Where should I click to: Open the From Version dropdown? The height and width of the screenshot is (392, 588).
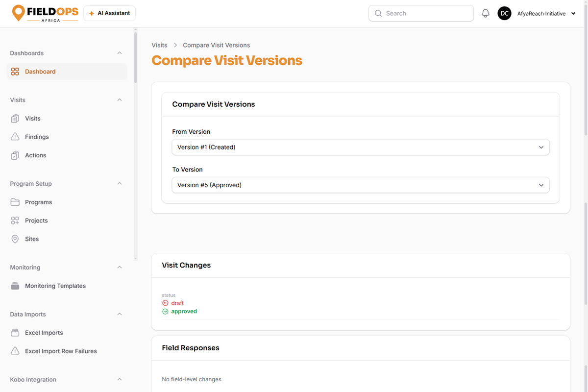pyautogui.click(x=361, y=147)
